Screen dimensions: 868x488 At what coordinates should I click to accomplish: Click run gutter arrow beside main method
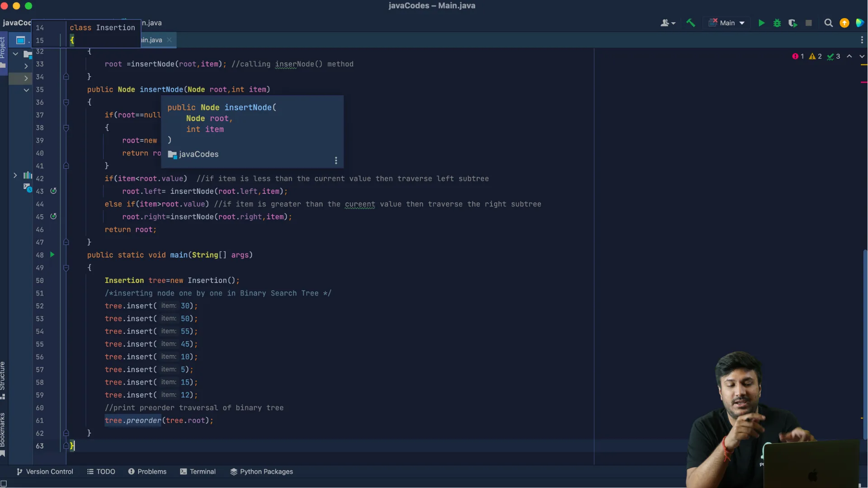point(52,255)
